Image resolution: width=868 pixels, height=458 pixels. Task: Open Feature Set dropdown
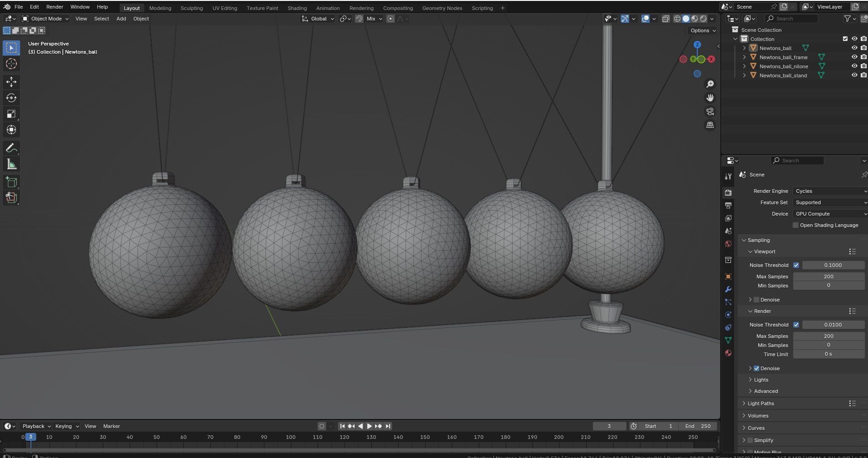click(830, 202)
